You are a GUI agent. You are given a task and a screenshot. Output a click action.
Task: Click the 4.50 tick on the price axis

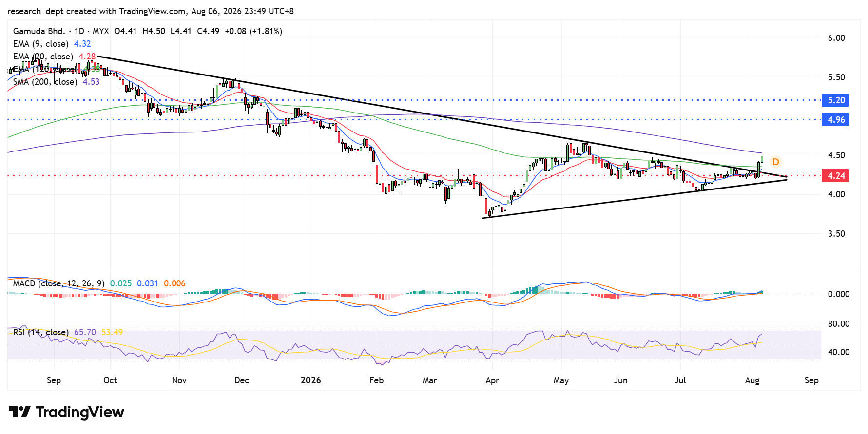click(x=836, y=155)
